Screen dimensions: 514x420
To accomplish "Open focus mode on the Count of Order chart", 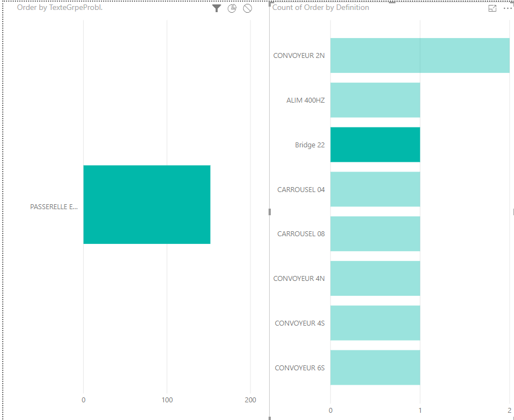I will click(x=492, y=8).
